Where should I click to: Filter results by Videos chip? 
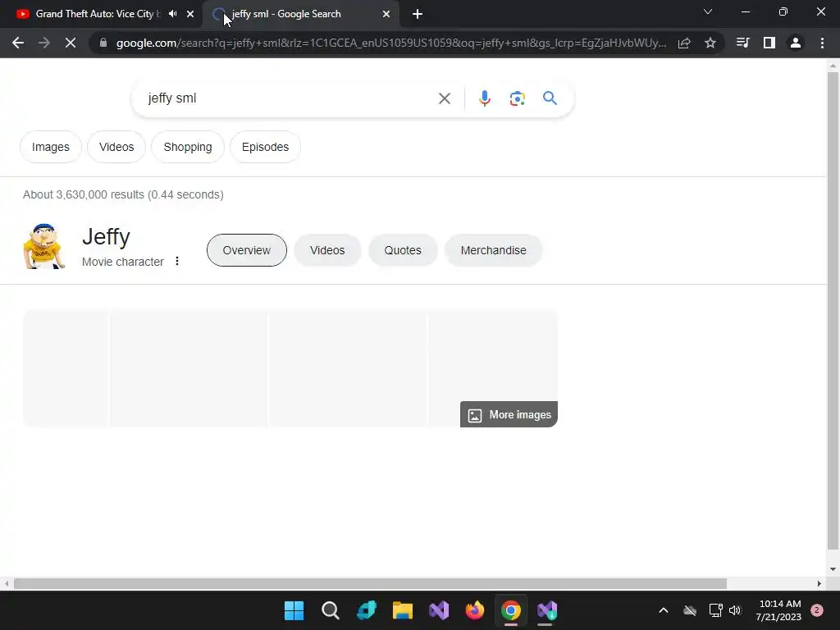[116, 147]
